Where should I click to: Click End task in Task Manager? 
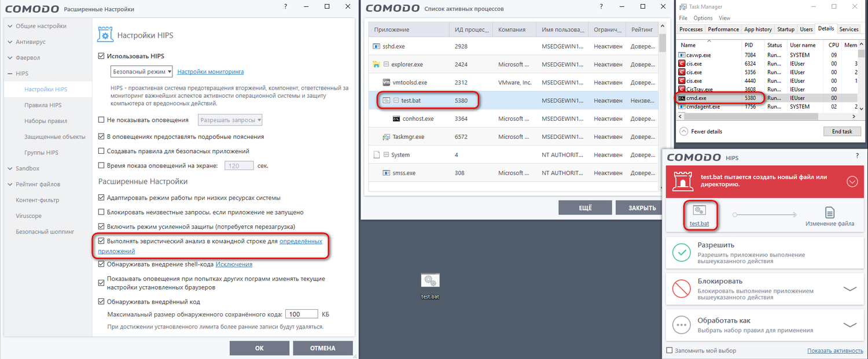(842, 131)
